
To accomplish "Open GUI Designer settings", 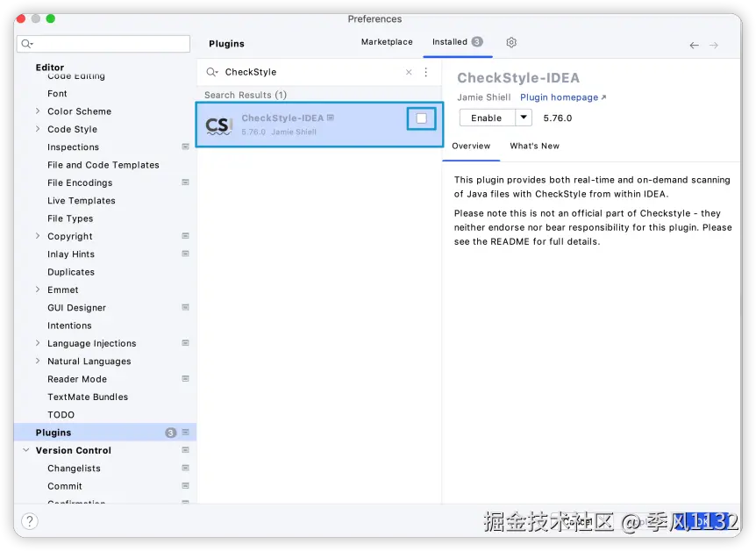I will point(76,308).
